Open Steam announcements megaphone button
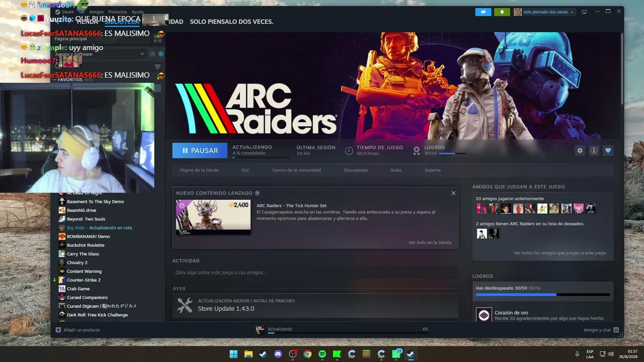This screenshot has height=362, width=644. (483, 12)
